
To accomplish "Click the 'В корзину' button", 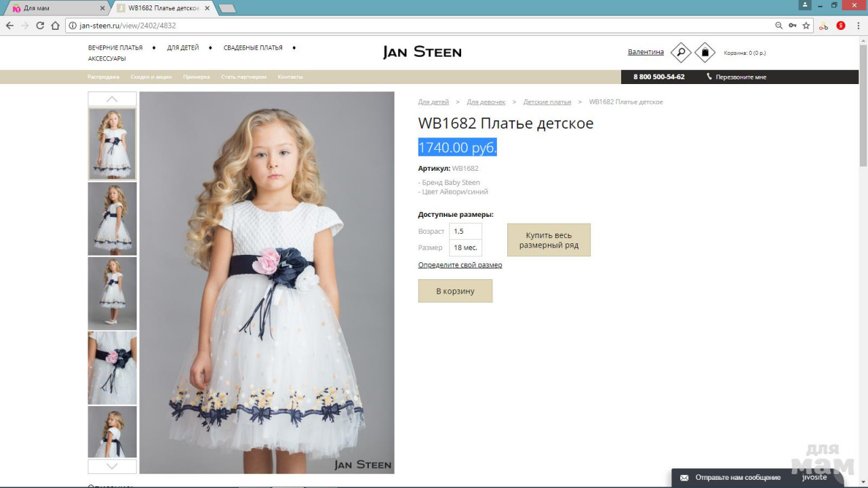I will (x=455, y=291).
